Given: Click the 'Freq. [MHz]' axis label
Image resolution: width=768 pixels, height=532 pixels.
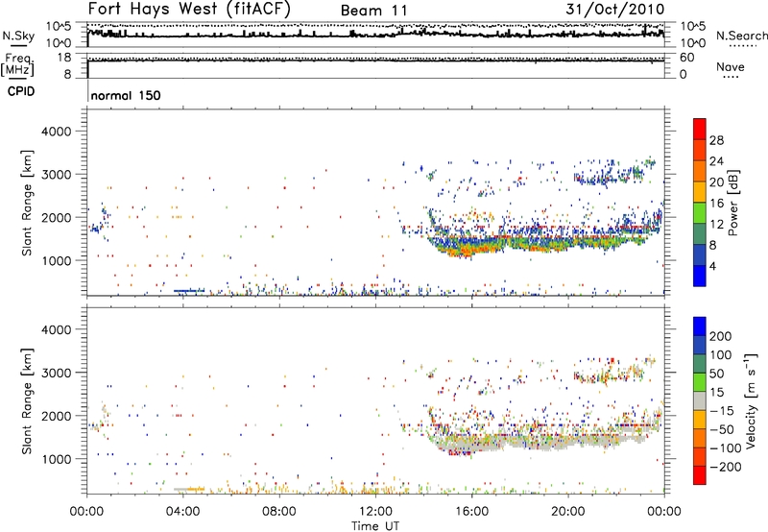Looking at the screenshot, I should pyautogui.click(x=18, y=65).
